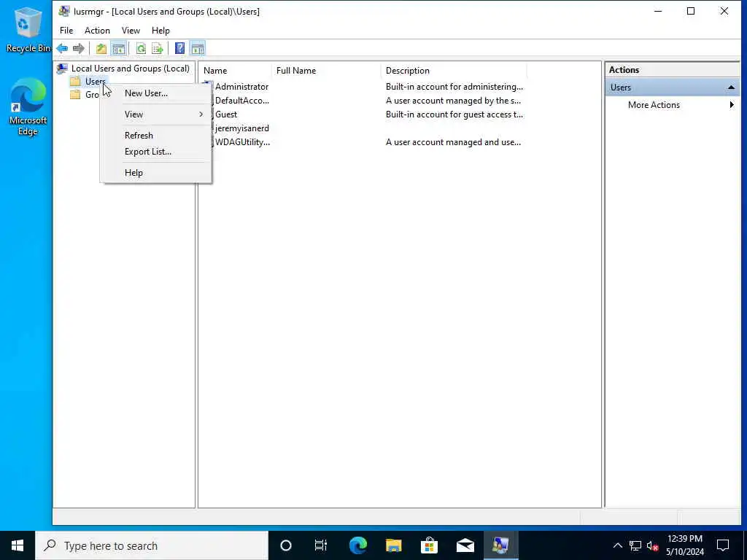Screen dimensions: 747x560
Task: Click lusrmgr taskbar icon
Action: point(500,545)
